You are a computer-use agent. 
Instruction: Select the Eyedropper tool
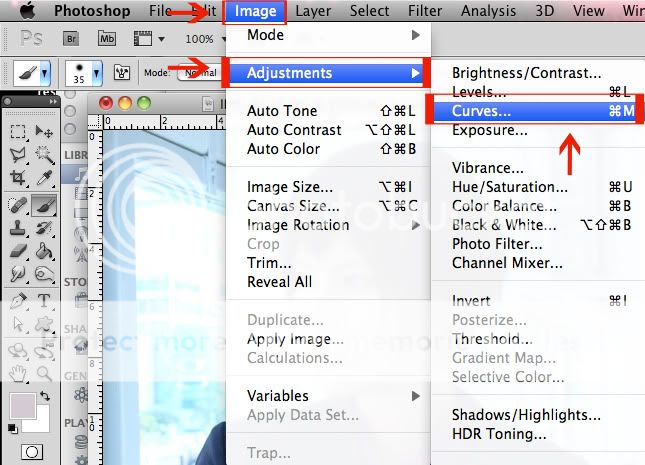point(44,178)
